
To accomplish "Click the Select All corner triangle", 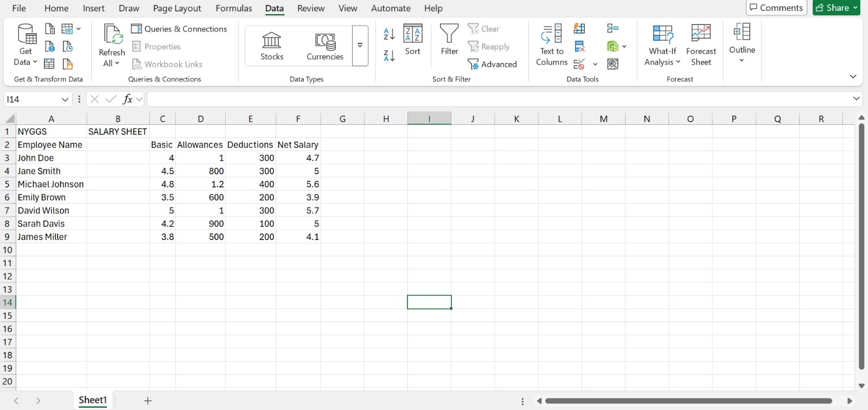I will tap(10, 119).
